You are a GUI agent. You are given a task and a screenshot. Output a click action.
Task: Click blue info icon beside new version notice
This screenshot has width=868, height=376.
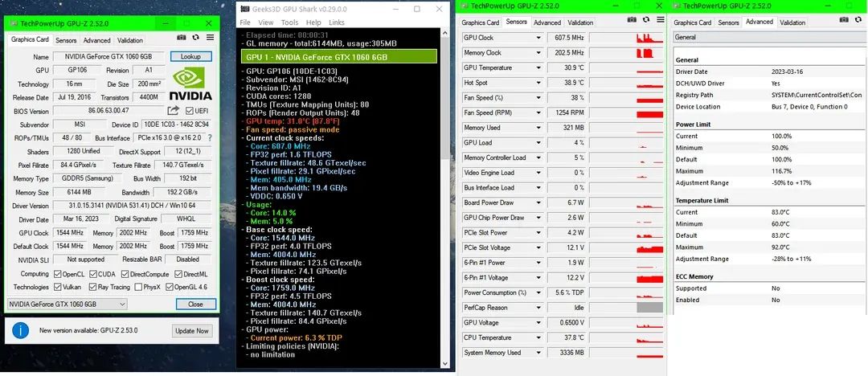(20, 330)
